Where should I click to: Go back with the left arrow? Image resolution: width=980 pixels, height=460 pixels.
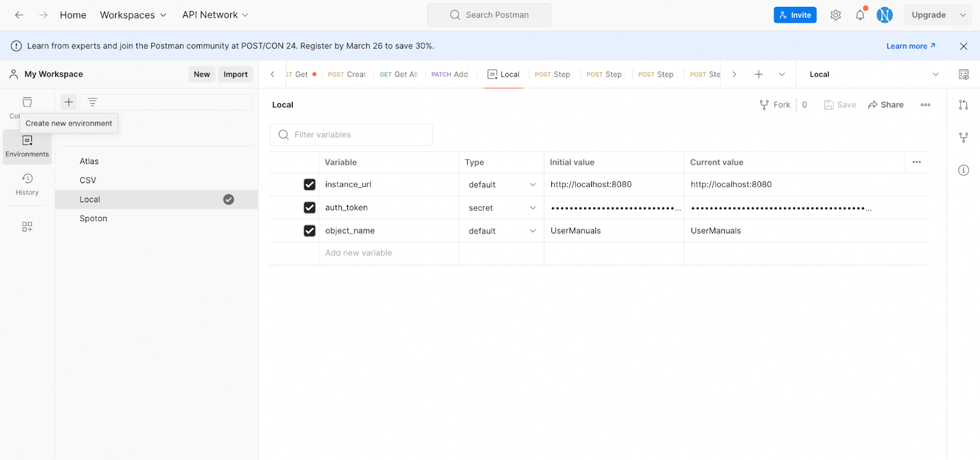(x=19, y=15)
